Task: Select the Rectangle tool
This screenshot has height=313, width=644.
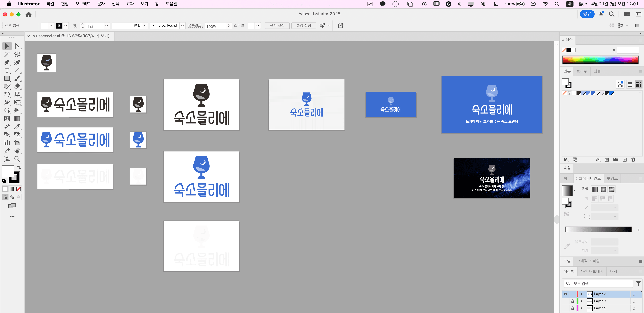Action: click(x=7, y=78)
